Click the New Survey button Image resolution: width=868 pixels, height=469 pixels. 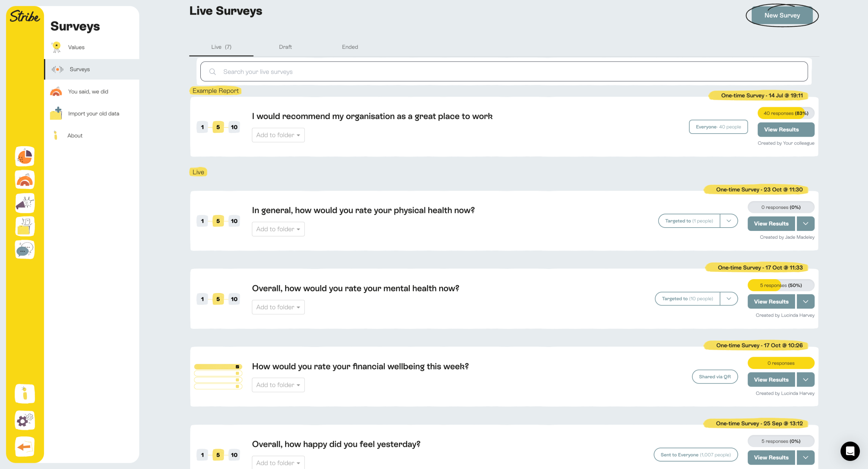[x=782, y=16]
